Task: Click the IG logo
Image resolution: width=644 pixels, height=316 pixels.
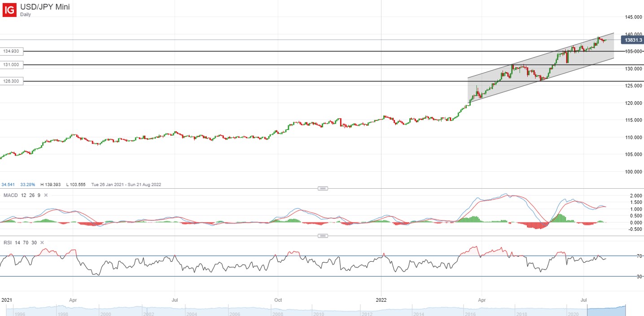Action: point(10,9)
